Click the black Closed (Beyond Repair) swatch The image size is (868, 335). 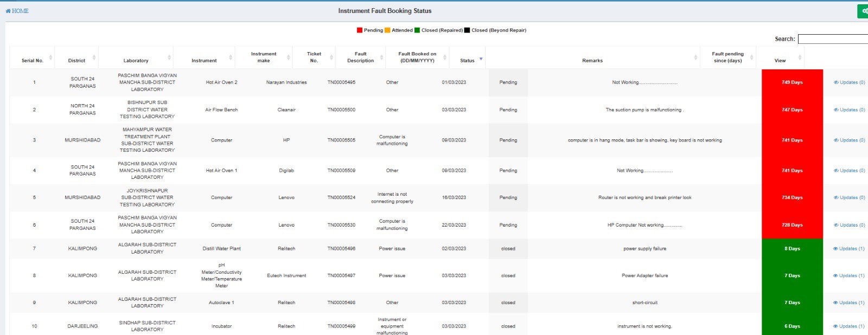click(467, 30)
